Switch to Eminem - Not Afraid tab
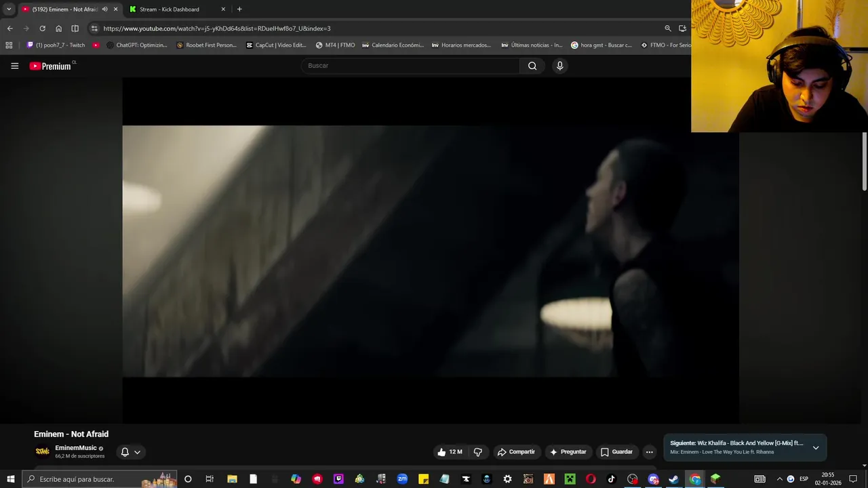 click(64, 9)
